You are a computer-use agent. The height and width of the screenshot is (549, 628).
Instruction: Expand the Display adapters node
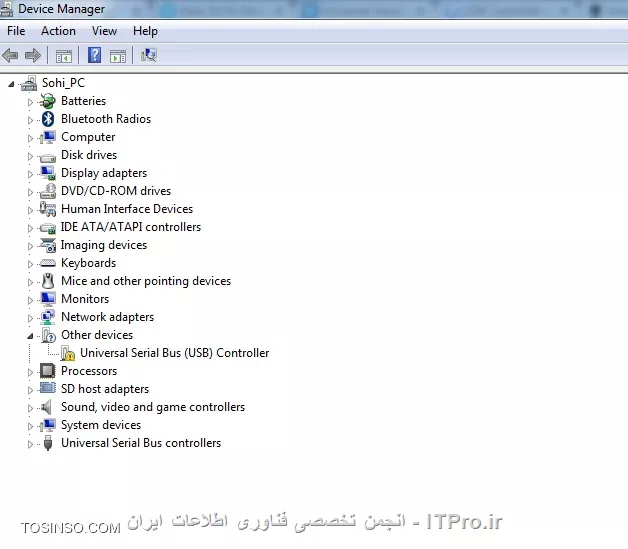[x=30, y=173]
